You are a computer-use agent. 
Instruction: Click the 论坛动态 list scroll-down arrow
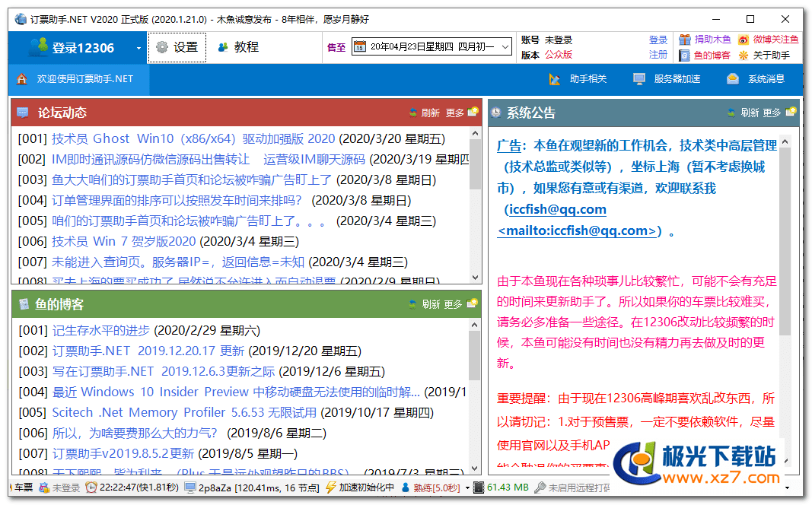pyautogui.click(x=476, y=278)
